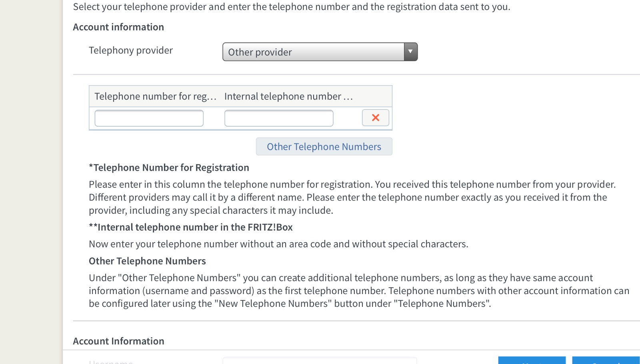This screenshot has height=364, width=640.
Task: Click the rightmost blue button at bottom
Action: (606, 360)
